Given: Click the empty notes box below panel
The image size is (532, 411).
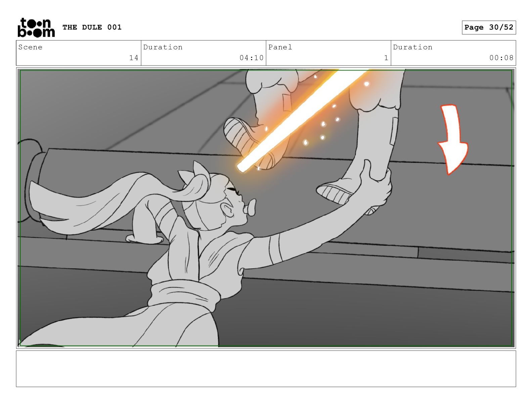Looking at the screenshot, I should pos(266,369).
